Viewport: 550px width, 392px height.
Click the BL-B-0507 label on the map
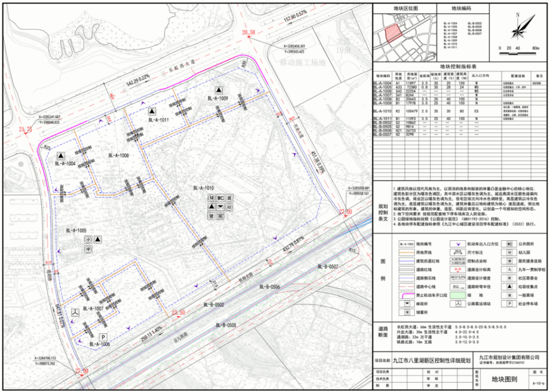pos(328,267)
